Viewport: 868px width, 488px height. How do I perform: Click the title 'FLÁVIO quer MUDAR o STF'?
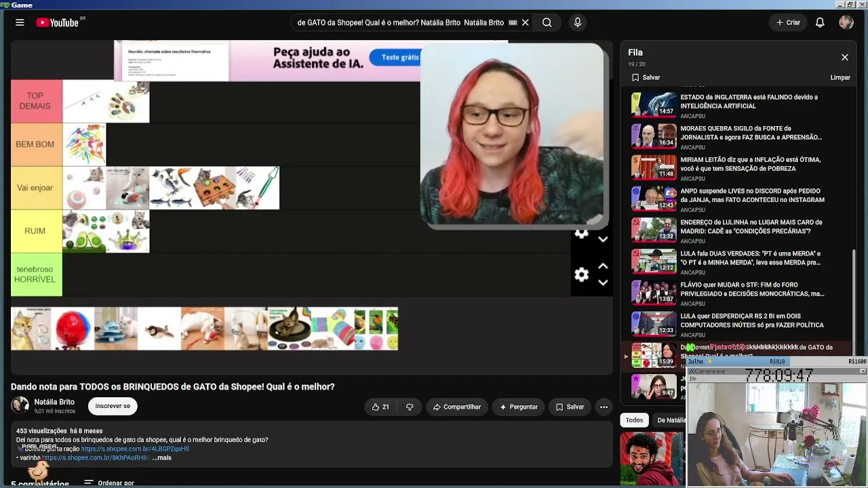pos(752,289)
